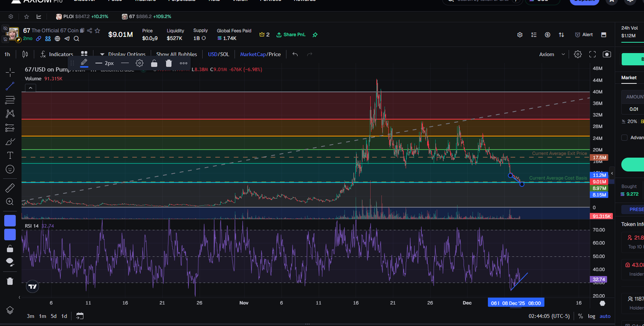Image resolution: width=644 pixels, height=326 pixels.
Task: Open the candlestick chart type selector
Action: click(25, 54)
